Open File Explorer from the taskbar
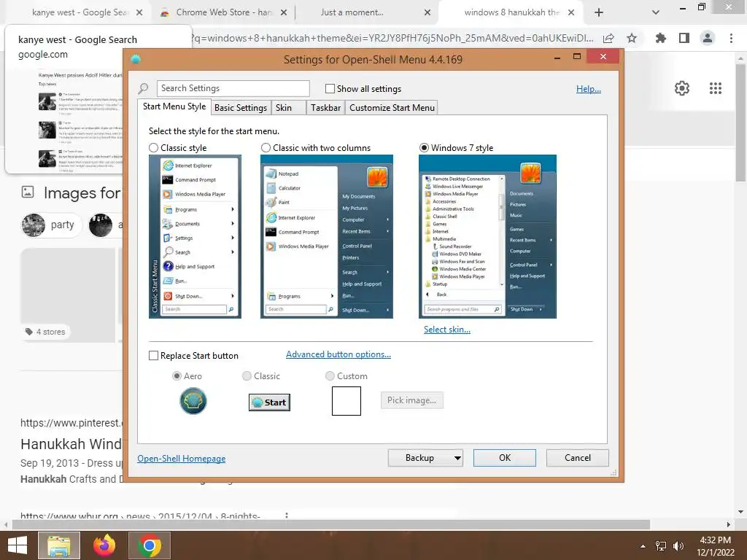 tap(59, 545)
